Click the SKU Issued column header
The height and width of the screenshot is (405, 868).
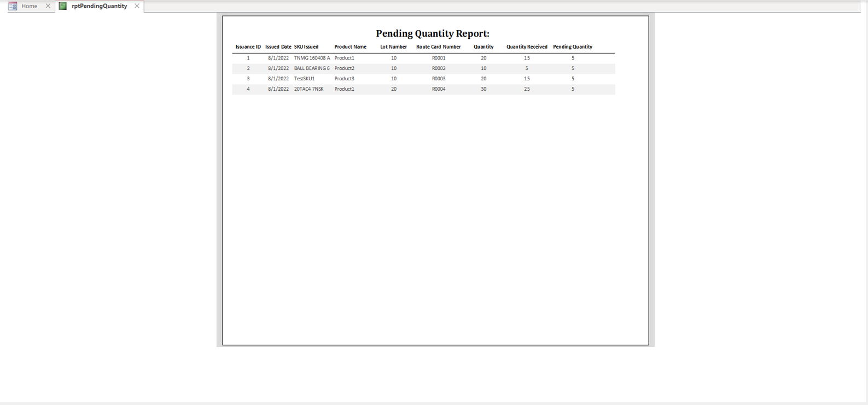306,47
